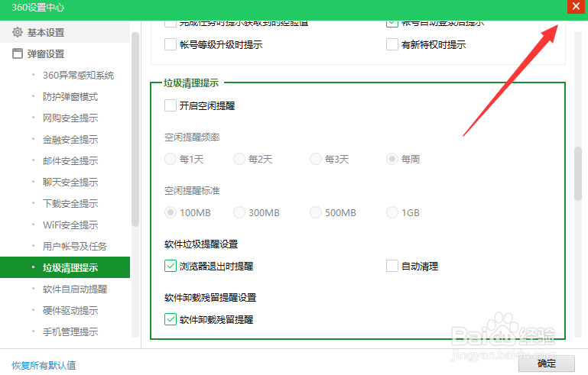Screen dimensions: 588x375
Task: Go to 硬件驱动提示 settings
Action: (70, 310)
